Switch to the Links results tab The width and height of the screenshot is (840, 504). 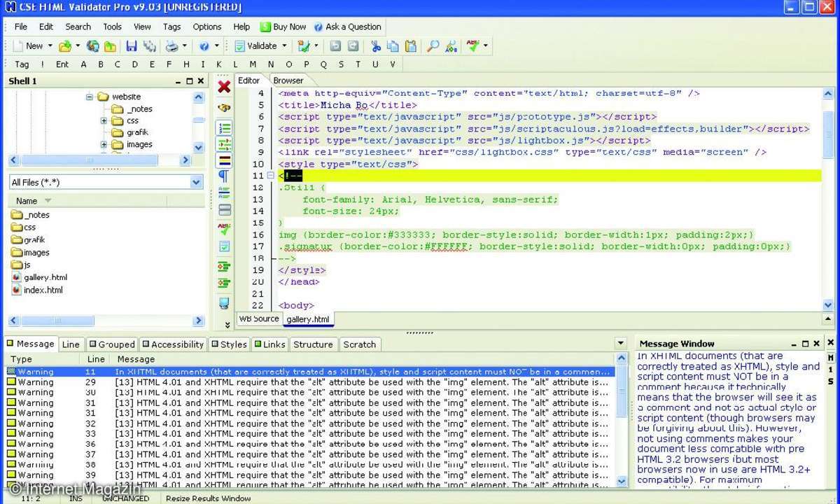269,344
